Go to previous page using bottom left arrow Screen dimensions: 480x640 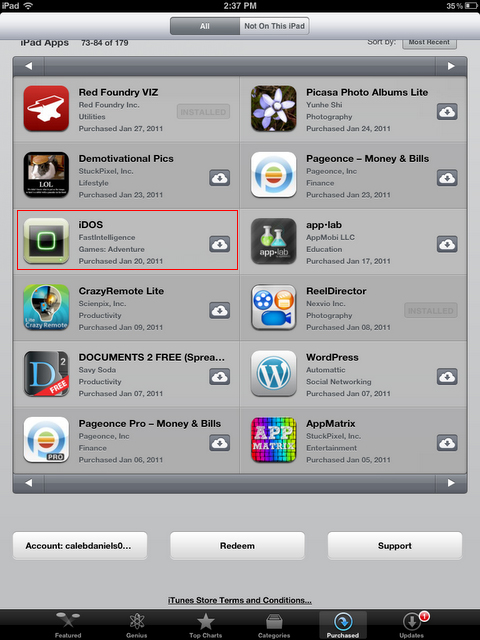pyautogui.click(x=29, y=483)
